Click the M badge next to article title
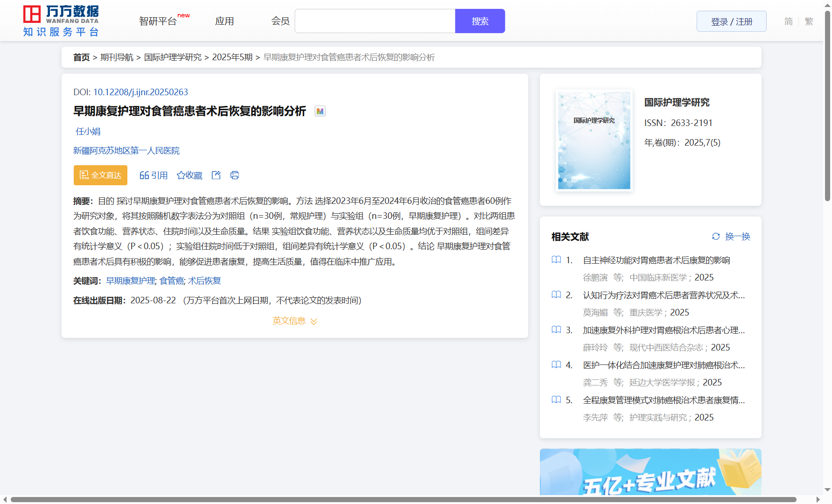Viewport: 832px width, 504px height. point(320,111)
